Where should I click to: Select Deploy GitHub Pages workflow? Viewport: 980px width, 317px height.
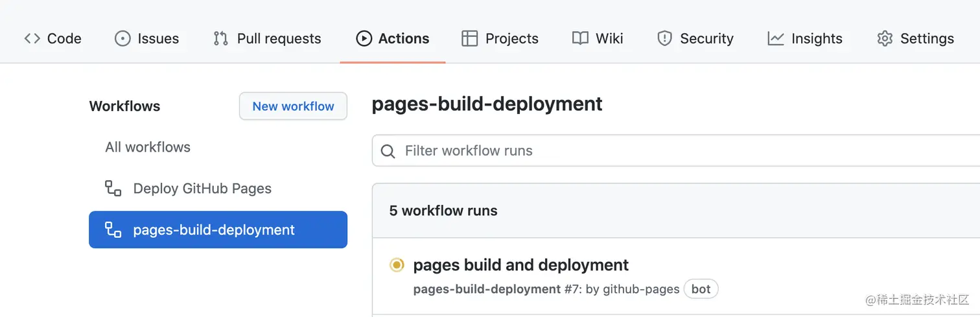coord(218,189)
